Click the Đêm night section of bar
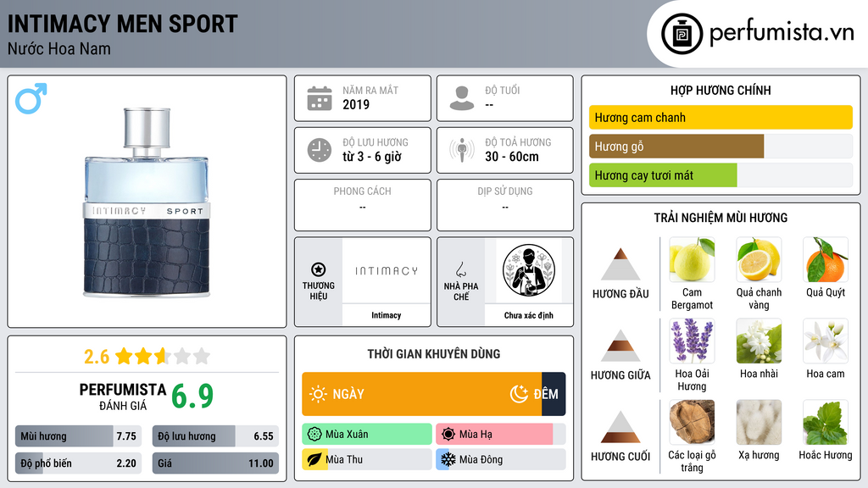This screenshot has height=488, width=868. (554, 394)
